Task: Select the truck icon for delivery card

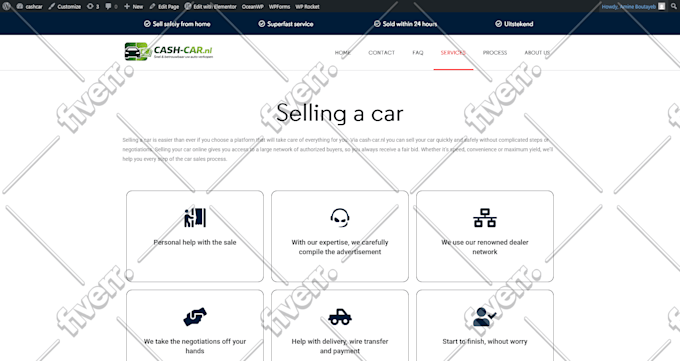Action: pos(340,317)
